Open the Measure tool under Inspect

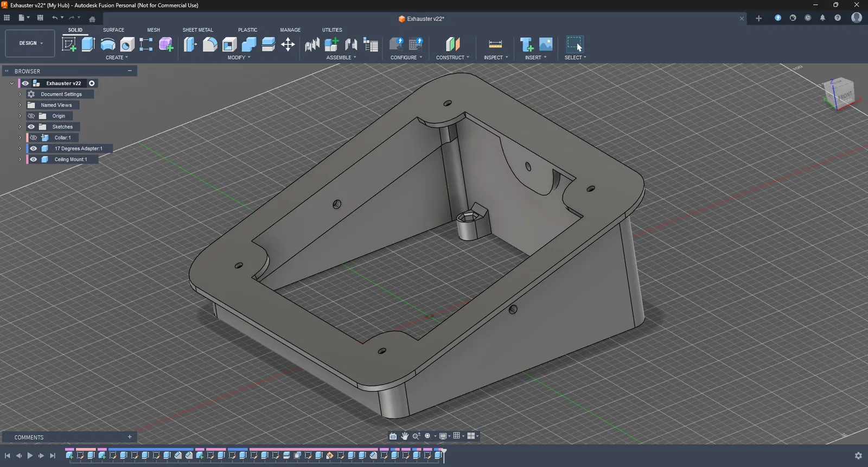pos(495,44)
